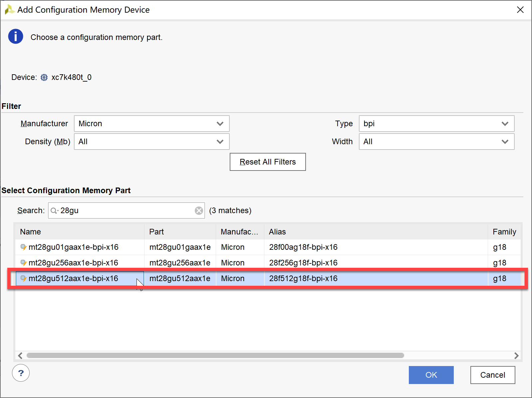The height and width of the screenshot is (398, 532).
Task: Click the horizontal scrollbar right arrow
Action: point(516,356)
